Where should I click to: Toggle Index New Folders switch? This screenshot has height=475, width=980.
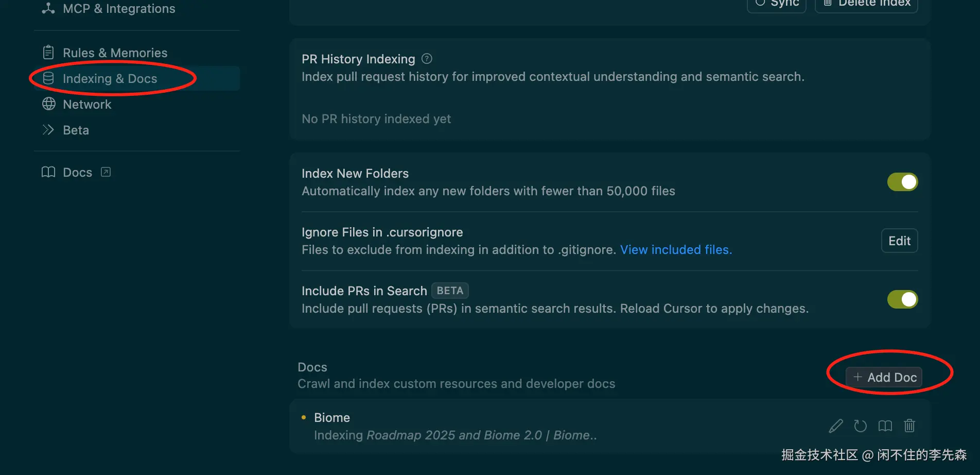click(x=902, y=182)
